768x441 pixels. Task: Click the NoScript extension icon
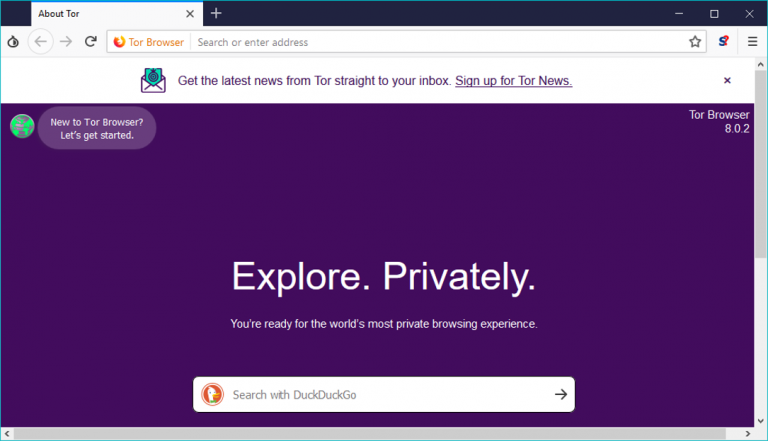(724, 42)
